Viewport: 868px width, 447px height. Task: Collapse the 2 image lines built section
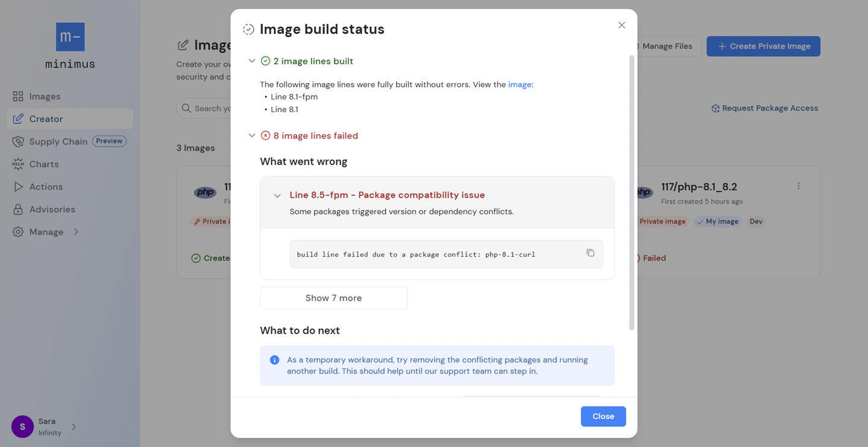pyautogui.click(x=252, y=60)
